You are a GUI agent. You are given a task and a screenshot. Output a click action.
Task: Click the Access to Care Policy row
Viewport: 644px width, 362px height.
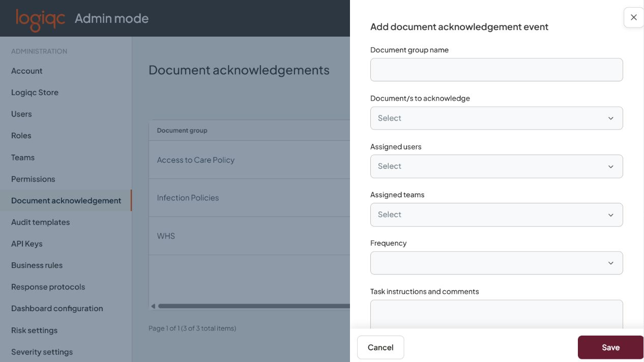click(x=249, y=160)
